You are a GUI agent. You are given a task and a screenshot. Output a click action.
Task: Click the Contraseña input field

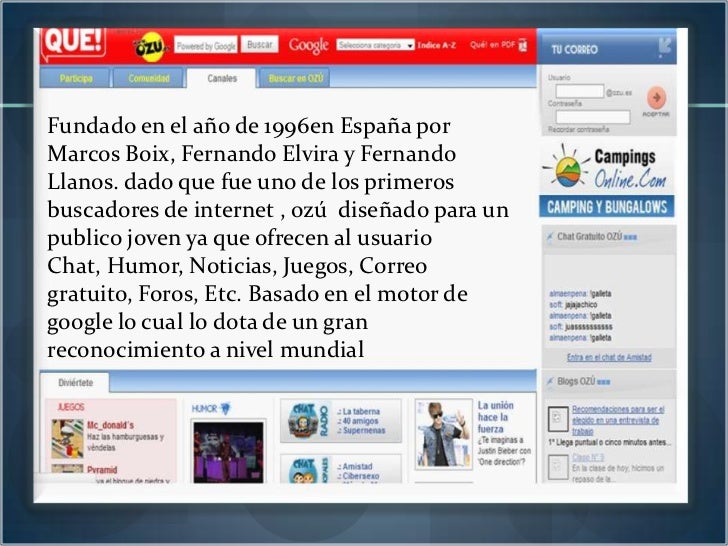593,117
